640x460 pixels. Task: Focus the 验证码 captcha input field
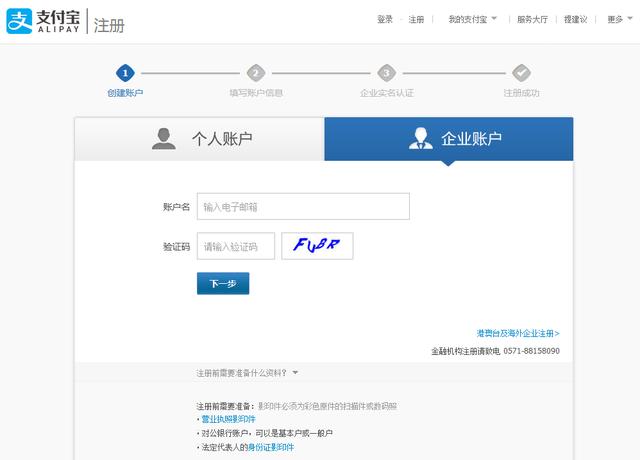click(236, 246)
